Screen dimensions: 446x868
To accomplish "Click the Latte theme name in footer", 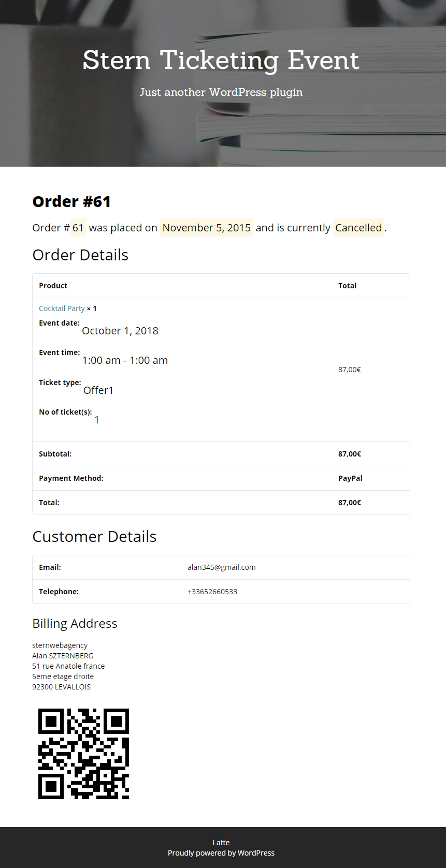I will pos(221,843).
